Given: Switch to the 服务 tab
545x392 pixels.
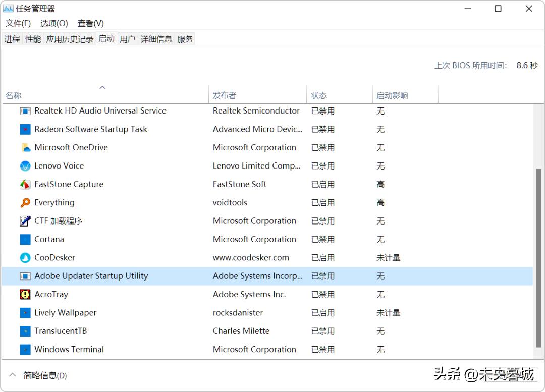Looking at the screenshot, I should pos(185,38).
